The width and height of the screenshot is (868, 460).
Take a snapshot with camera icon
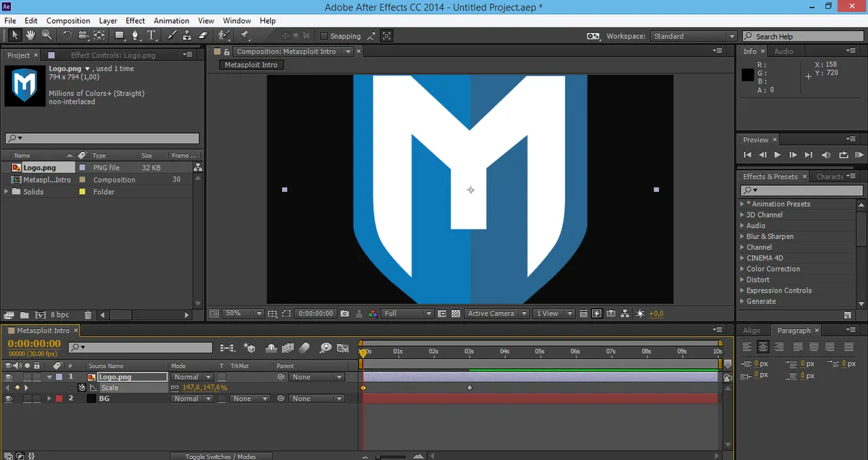[344, 313]
